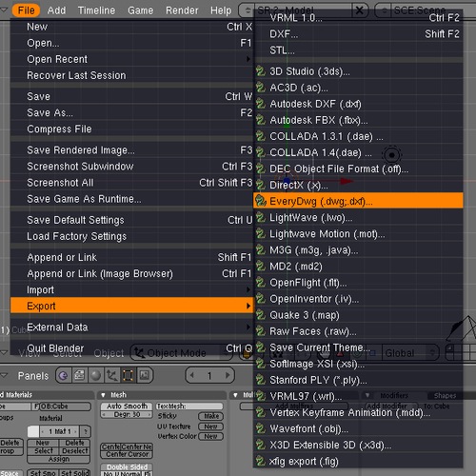Select Recover Last Session

point(132,75)
